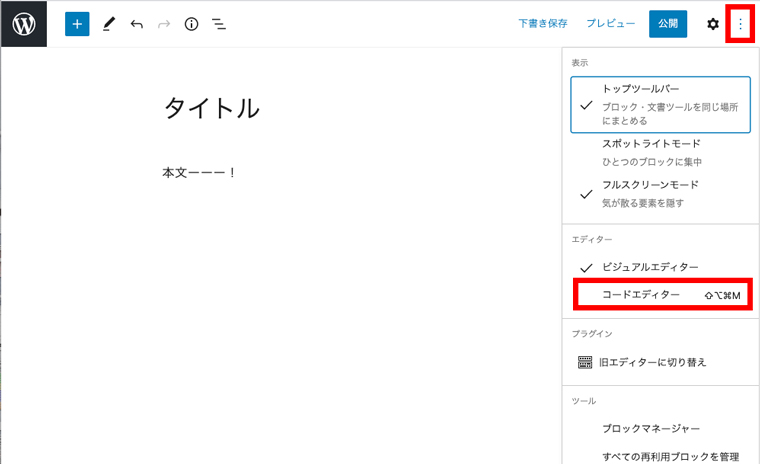Viewport: 760px width, 464px height.
Task: Click the redo arrow icon
Action: coord(164,24)
